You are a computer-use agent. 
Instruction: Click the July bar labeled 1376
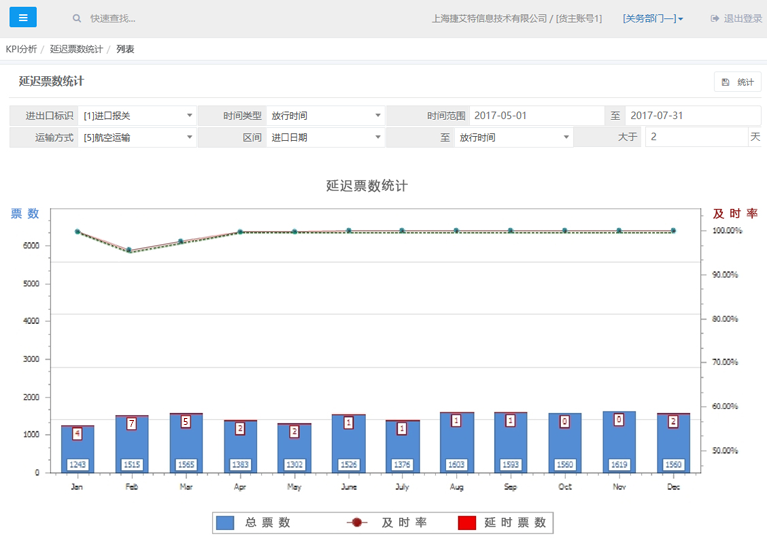click(402, 447)
